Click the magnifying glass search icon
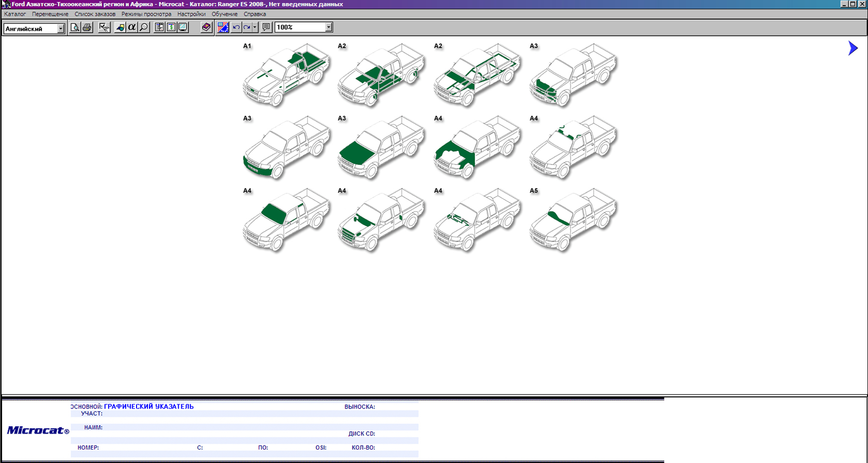Screen dimensions: 868x463 point(144,27)
